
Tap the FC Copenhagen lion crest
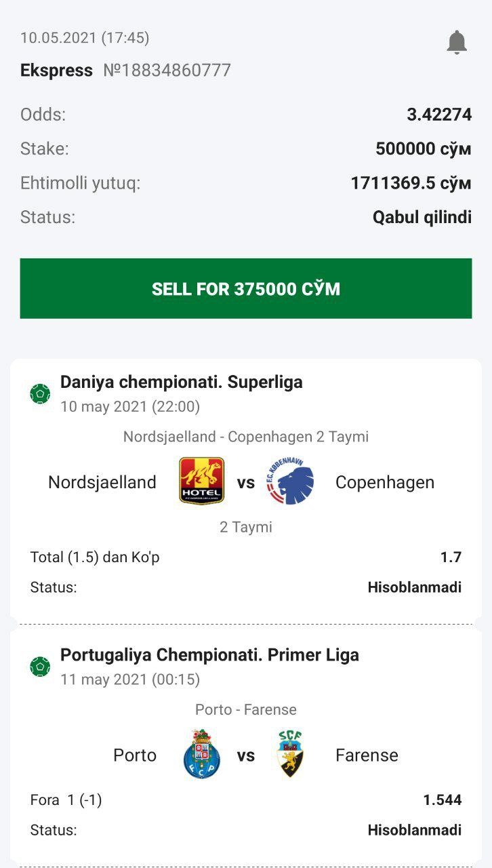tap(291, 481)
